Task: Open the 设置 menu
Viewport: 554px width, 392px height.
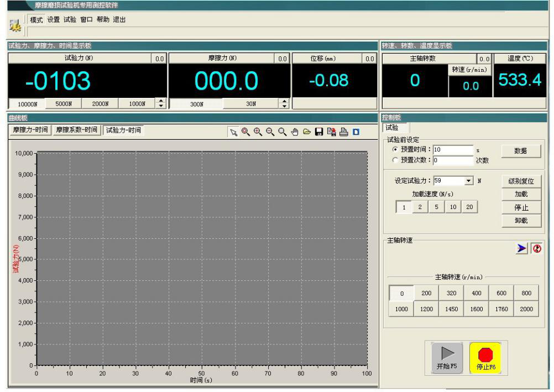Action: click(x=53, y=20)
